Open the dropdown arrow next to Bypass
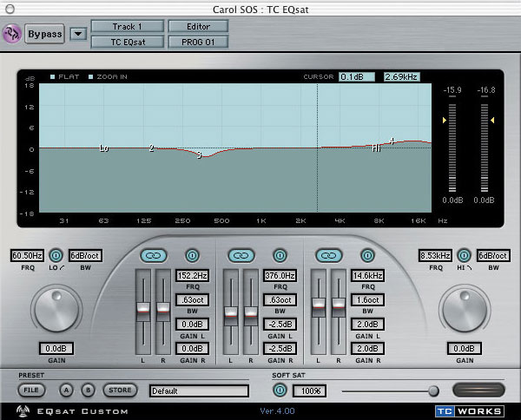Screen dimensions: 521x420 78,34
